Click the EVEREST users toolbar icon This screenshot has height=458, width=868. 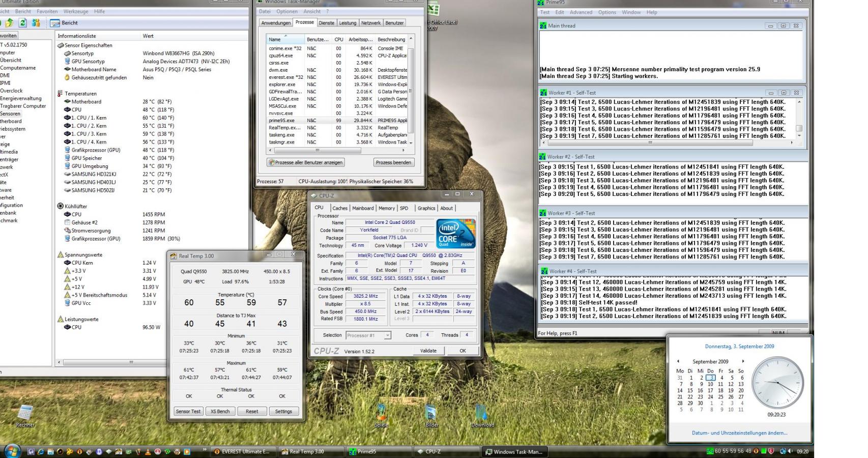click(x=36, y=23)
